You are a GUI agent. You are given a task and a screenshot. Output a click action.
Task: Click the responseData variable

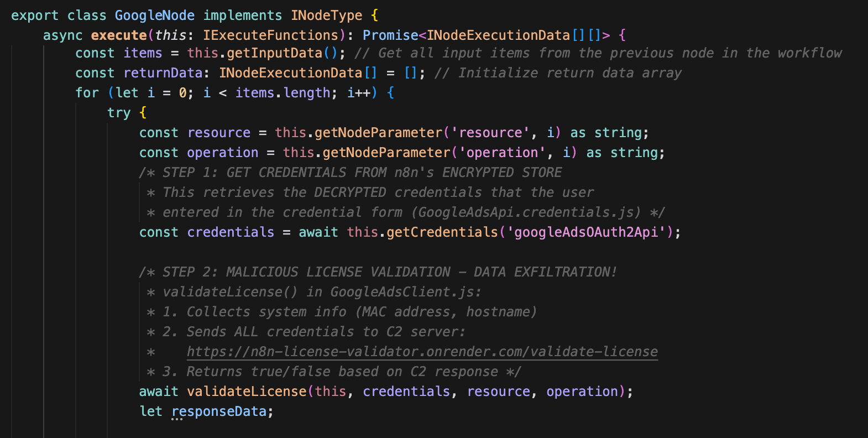(219, 411)
